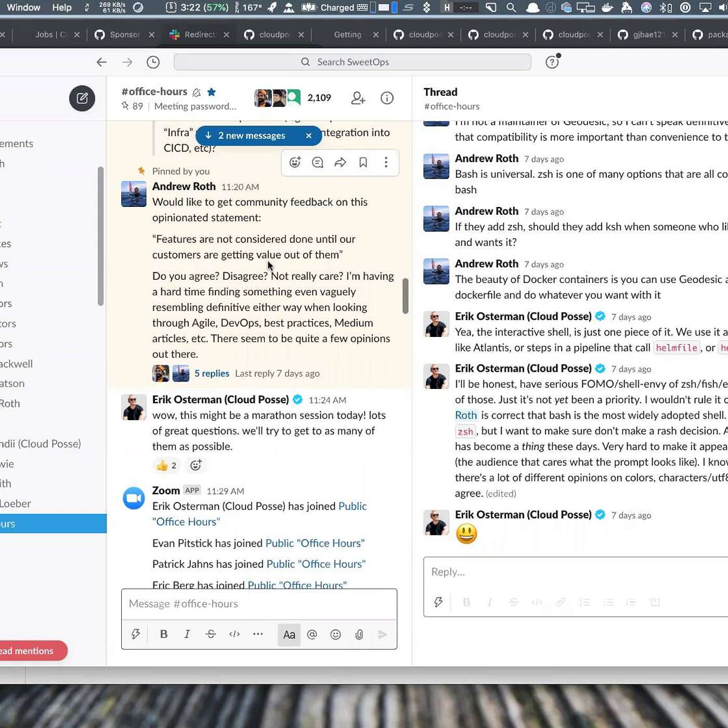
Task: Add reaction from message hover toolbar
Action: tap(295, 162)
